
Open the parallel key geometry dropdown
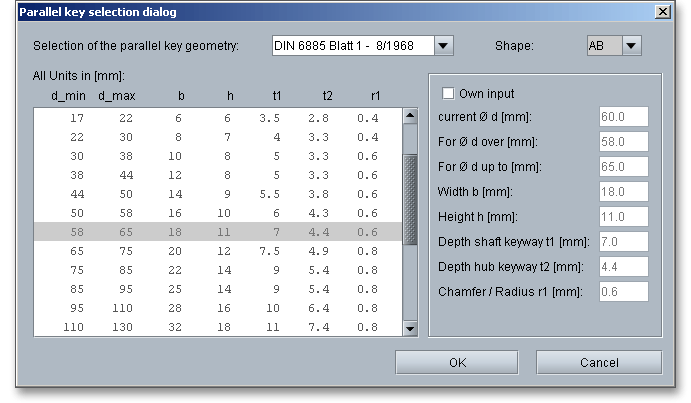(x=444, y=46)
